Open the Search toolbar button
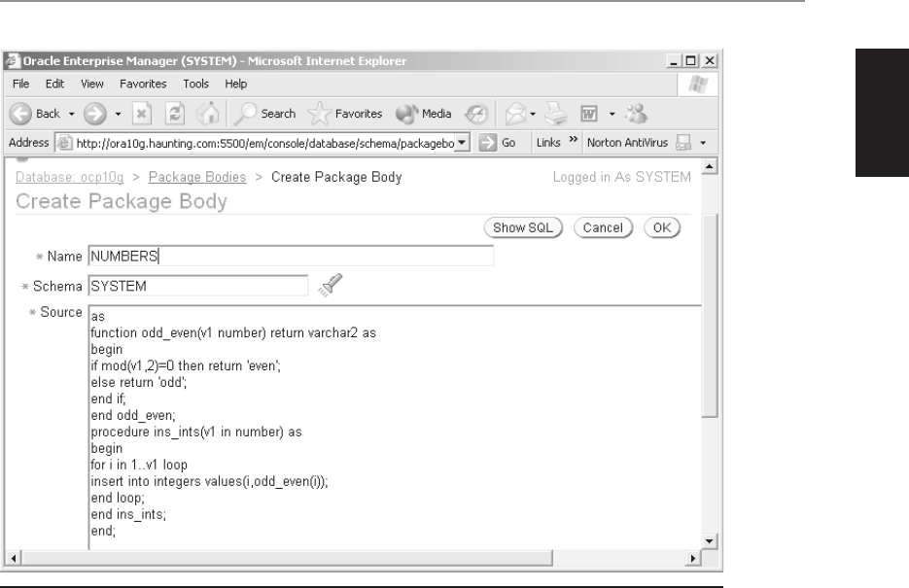The height and width of the screenshot is (588, 909). (x=265, y=114)
